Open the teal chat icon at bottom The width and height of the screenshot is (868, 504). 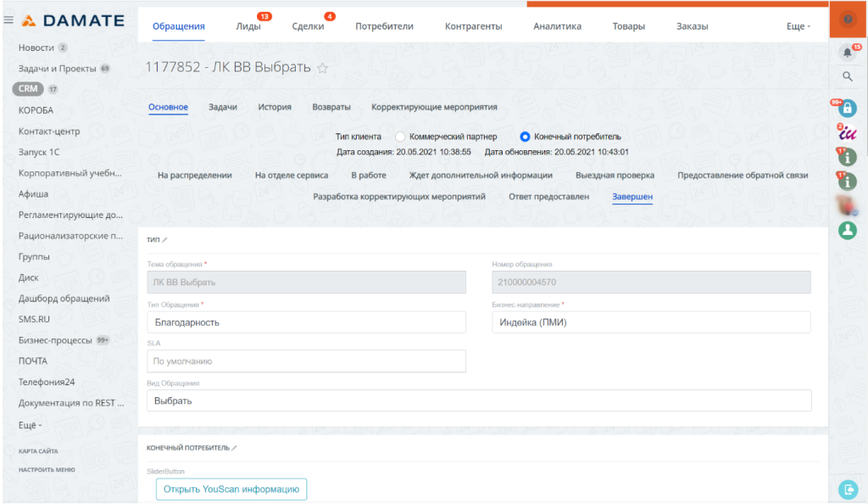[x=848, y=490]
